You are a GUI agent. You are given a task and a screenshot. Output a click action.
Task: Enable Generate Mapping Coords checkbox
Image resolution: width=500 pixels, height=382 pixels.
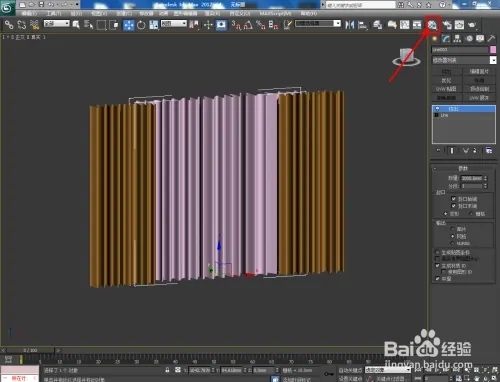437,252
